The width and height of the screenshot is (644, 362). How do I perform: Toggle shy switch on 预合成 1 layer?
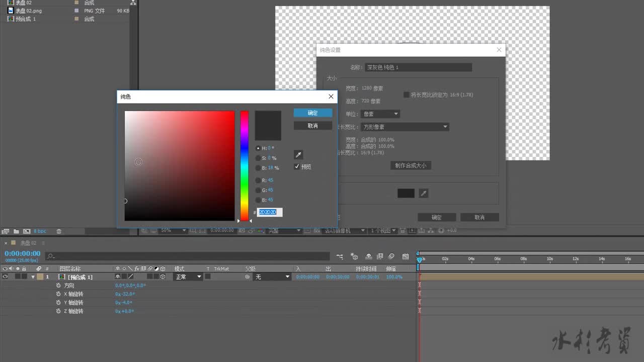point(118,277)
